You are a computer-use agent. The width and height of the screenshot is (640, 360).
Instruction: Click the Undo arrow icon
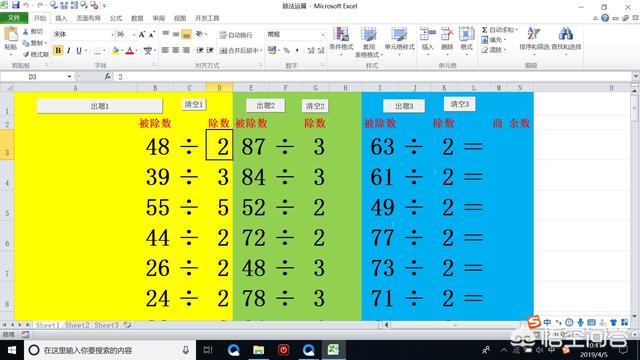click(x=26, y=5)
